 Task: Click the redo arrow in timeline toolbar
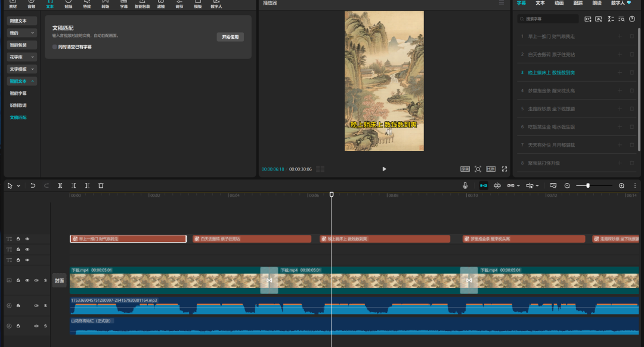click(47, 185)
